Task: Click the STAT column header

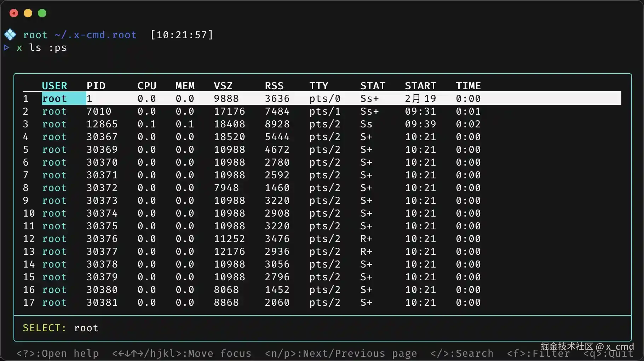Action: pyautogui.click(x=373, y=86)
